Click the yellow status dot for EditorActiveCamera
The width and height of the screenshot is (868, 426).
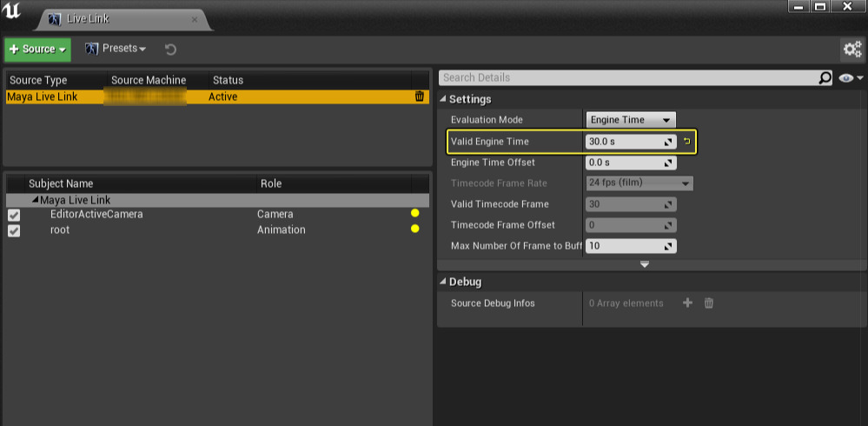point(414,213)
